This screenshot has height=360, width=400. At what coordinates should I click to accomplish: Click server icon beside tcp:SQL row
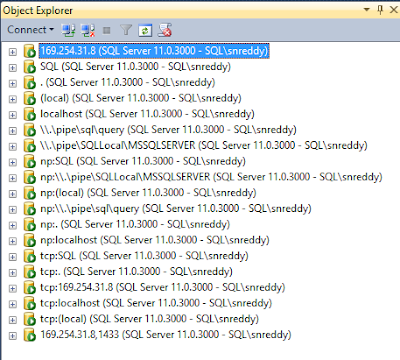point(29,256)
